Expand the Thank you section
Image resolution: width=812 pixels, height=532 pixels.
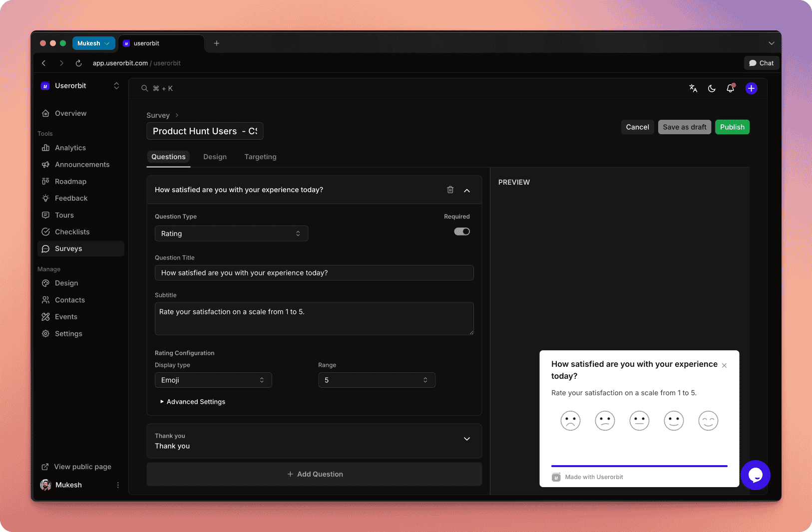[x=466, y=439]
